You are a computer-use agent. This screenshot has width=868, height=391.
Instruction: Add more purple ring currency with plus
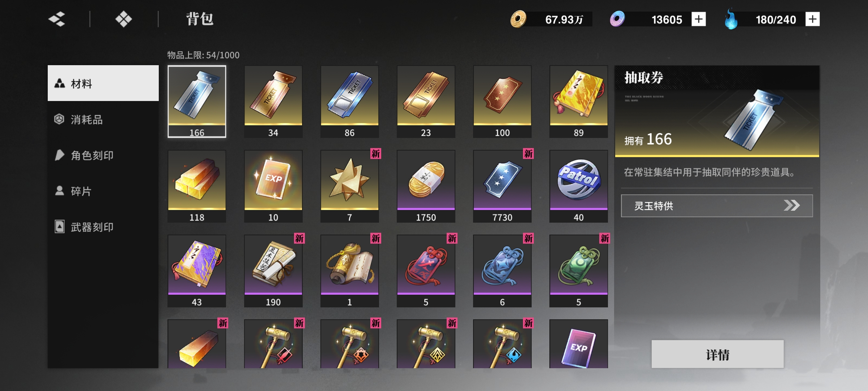pos(698,19)
